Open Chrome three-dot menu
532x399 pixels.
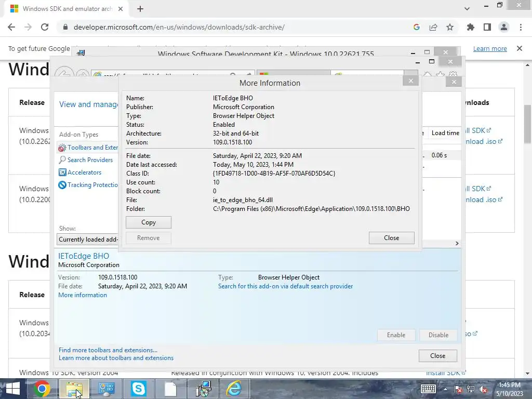pos(521,27)
